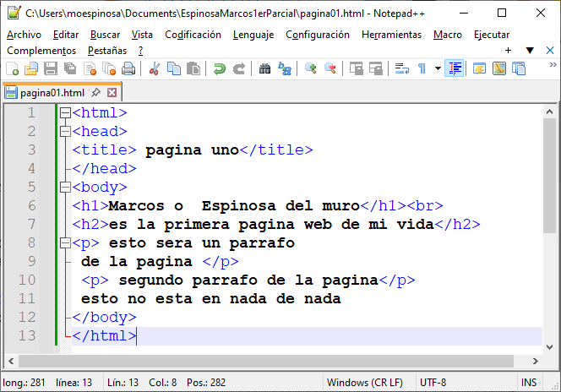Toggle Show all characters pilcrow button

[421, 68]
